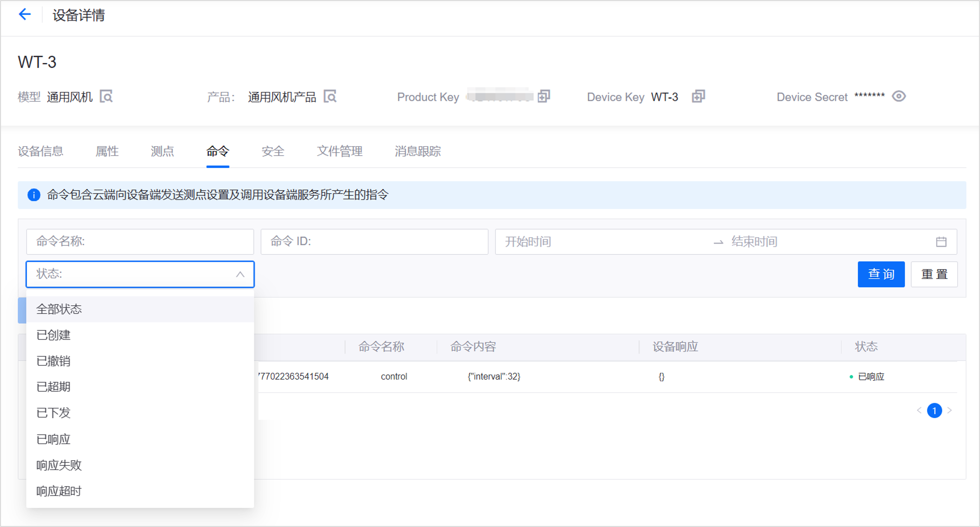Copy the Device Key WT-3
This screenshot has height=527, width=980.
point(698,97)
